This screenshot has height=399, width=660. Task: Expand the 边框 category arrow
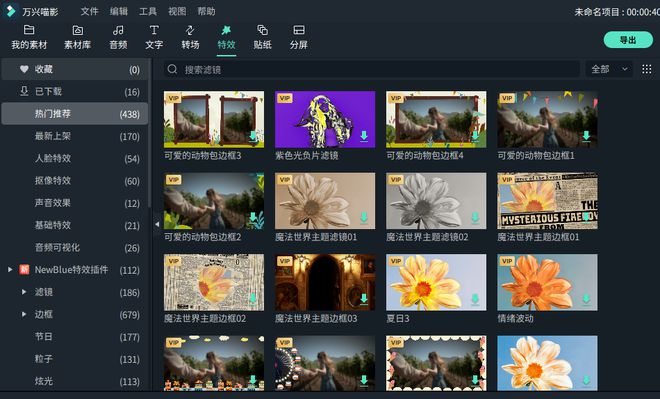pyautogui.click(x=24, y=314)
